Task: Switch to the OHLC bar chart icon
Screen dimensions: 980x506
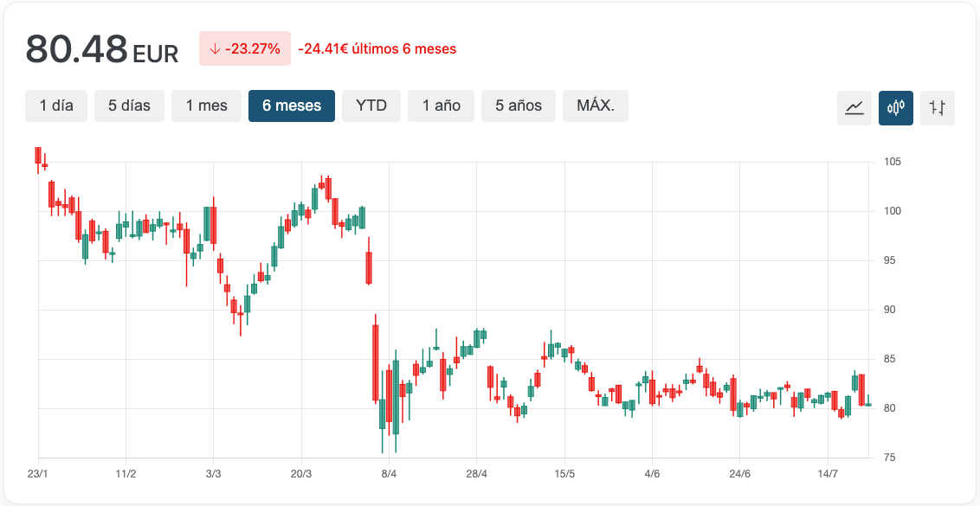Action: 938,108
